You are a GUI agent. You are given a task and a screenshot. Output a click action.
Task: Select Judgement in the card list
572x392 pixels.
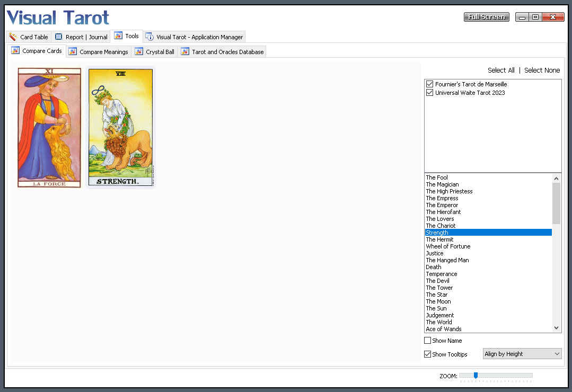tap(488, 315)
